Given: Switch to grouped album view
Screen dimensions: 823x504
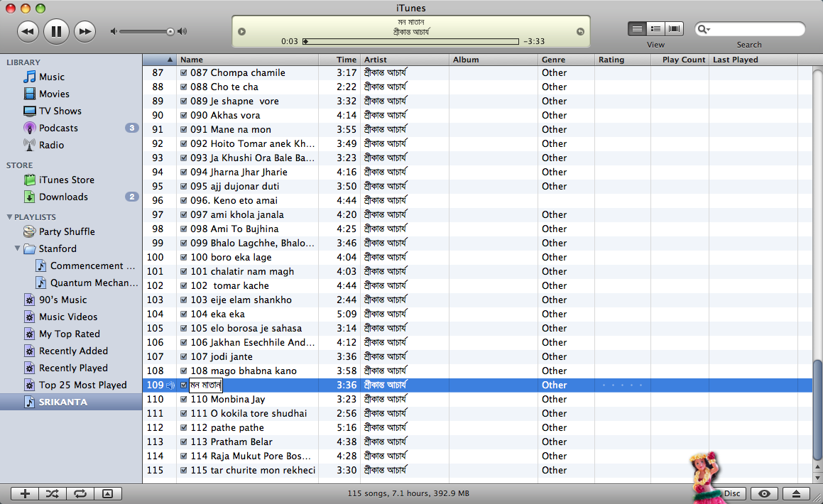Looking at the screenshot, I should (x=655, y=29).
